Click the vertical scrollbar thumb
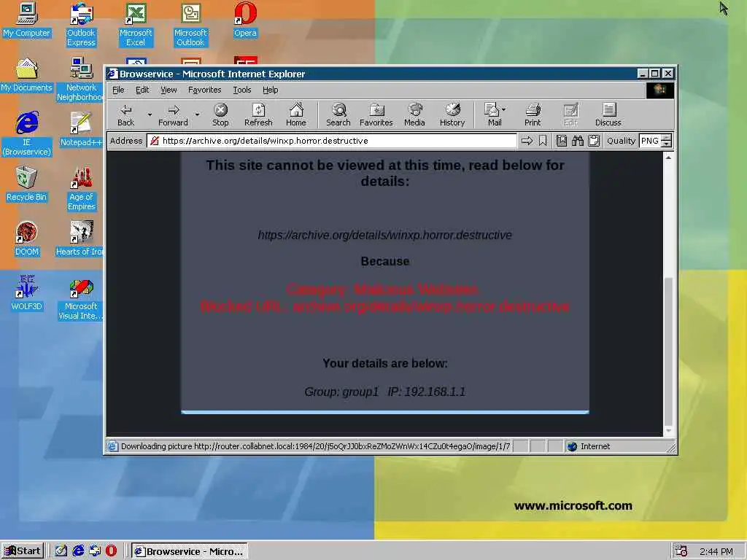Viewport: 747px width, 560px height. coord(668,351)
